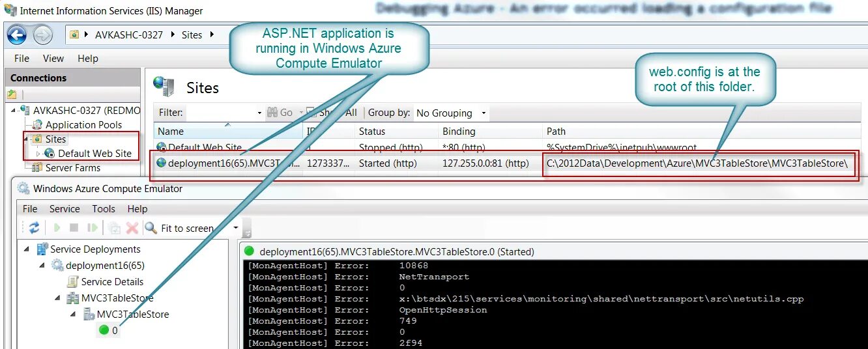
Task: Click the Service Deployments tree icon
Action: coord(42,249)
